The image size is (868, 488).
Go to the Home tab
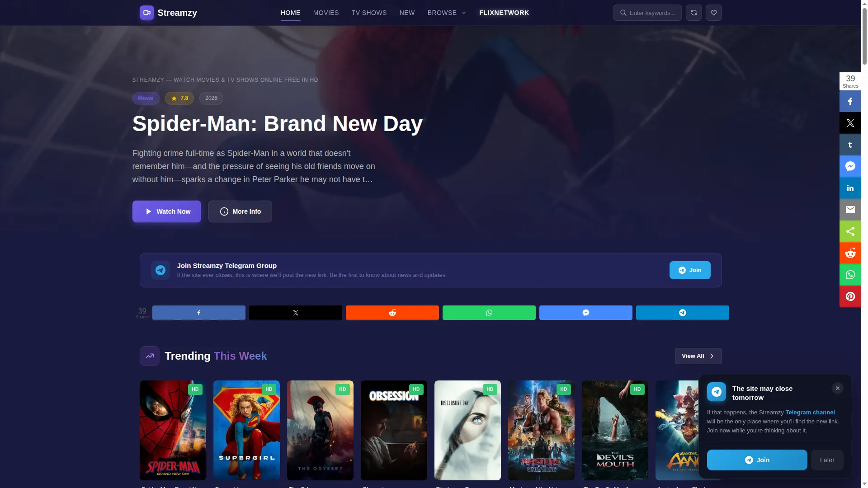click(x=290, y=13)
